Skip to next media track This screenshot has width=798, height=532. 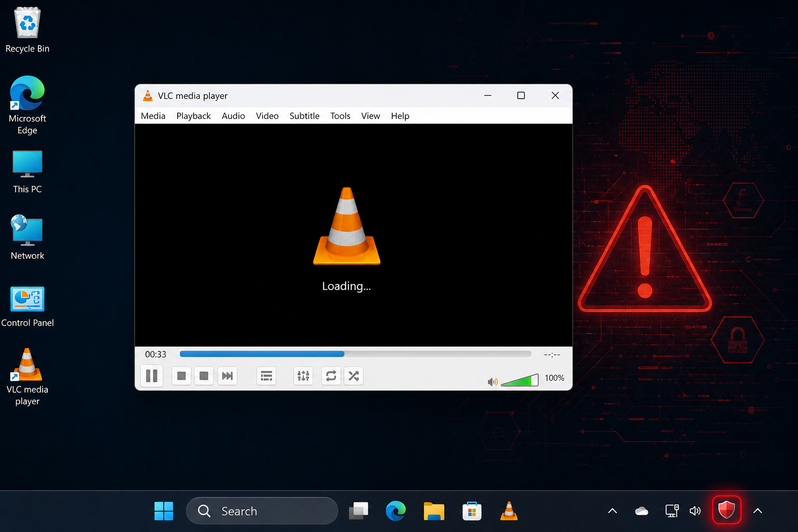[x=227, y=376]
